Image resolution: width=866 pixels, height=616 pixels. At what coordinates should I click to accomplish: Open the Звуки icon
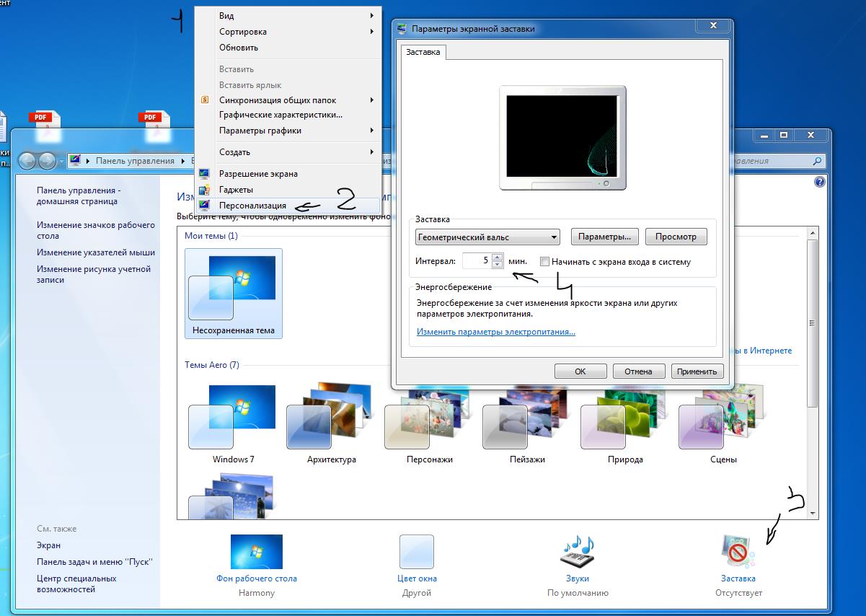coord(578,552)
